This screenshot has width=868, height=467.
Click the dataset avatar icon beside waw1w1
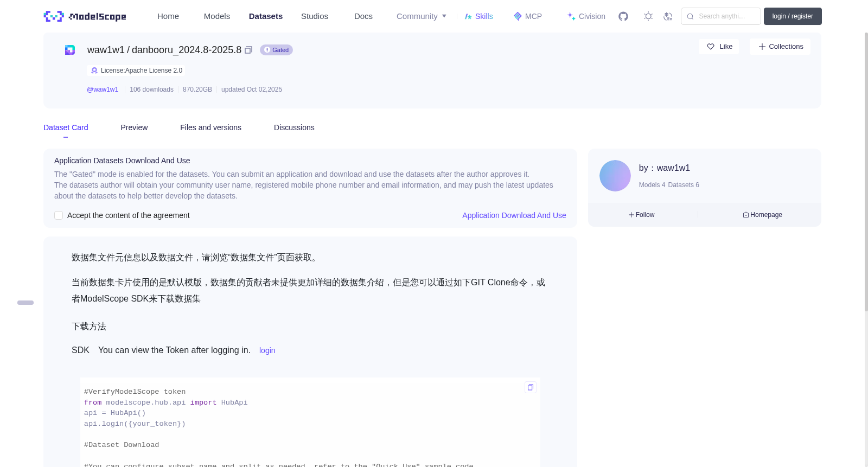tap(70, 50)
